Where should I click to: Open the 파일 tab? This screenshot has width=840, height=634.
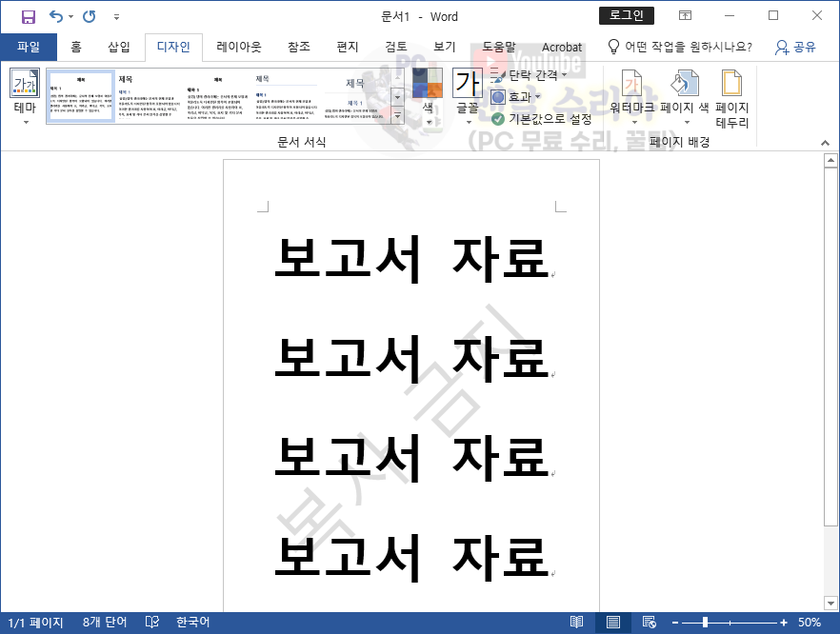point(29,48)
